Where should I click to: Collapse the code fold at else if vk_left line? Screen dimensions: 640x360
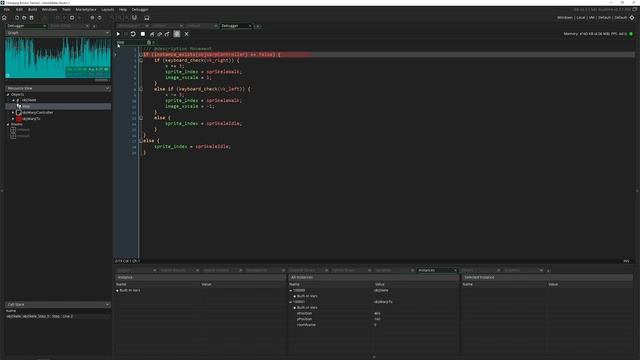coord(141,89)
